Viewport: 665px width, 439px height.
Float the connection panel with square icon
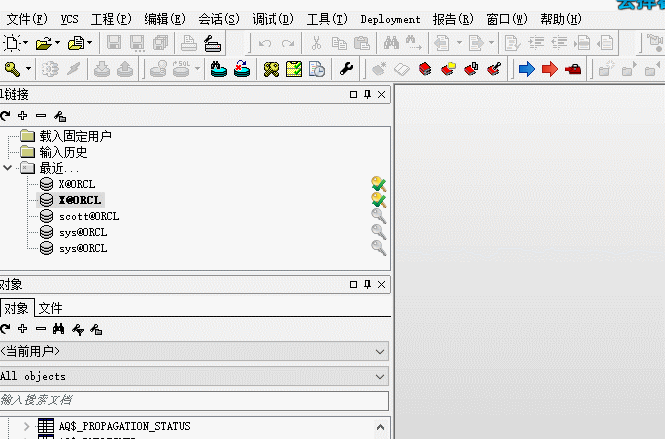(353, 94)
